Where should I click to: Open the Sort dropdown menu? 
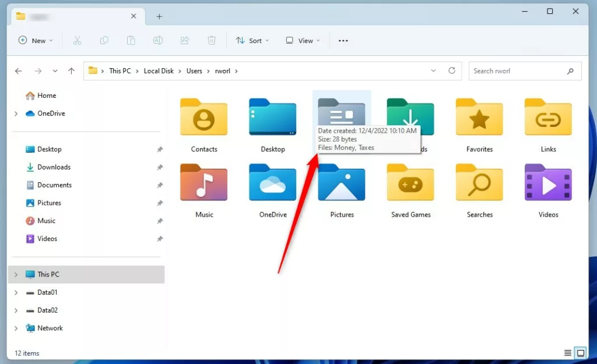pyautogui.click(x=252, y=41)
